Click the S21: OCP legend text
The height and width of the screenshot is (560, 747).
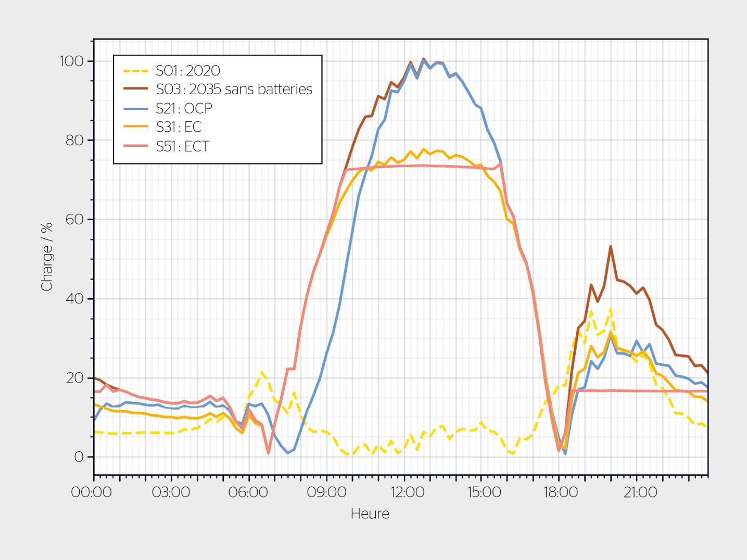184,108
